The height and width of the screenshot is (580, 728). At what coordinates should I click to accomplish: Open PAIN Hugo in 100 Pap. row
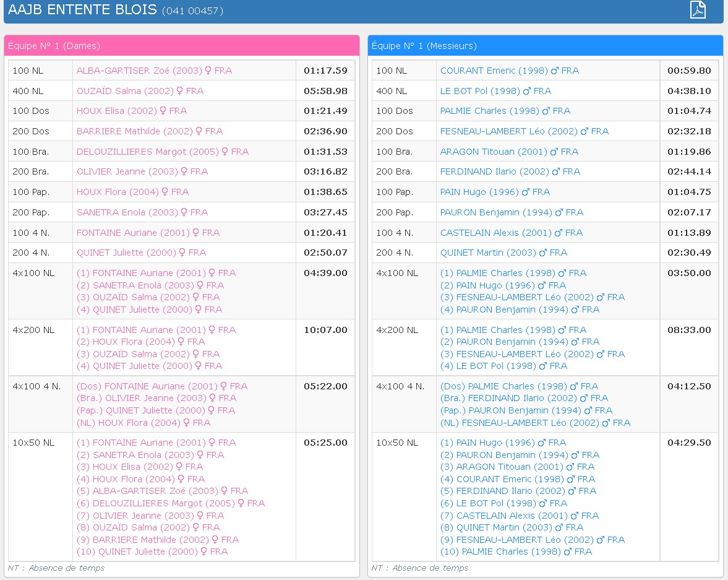[495, 192]
